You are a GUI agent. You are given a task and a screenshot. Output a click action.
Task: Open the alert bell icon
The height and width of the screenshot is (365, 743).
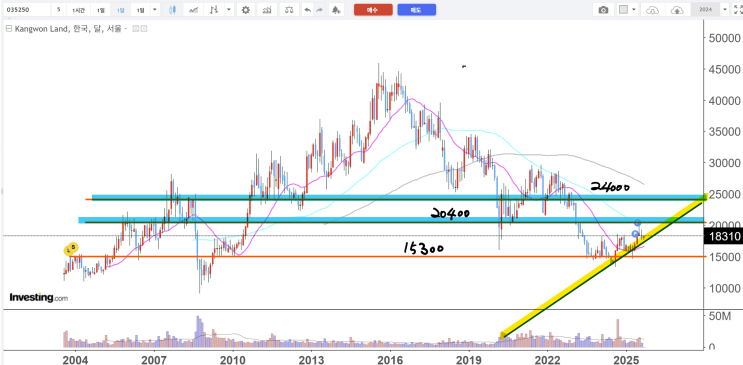tap(336, 9)
